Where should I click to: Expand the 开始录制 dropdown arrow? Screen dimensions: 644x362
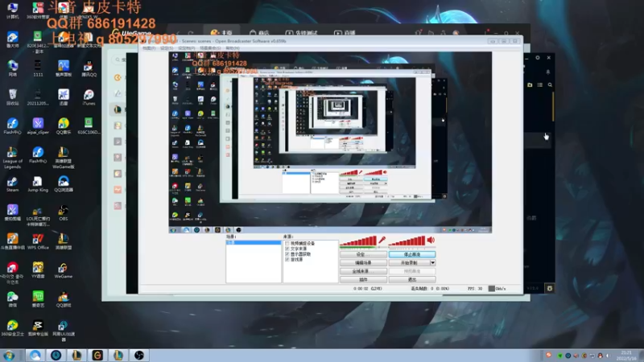click(432, 263)
